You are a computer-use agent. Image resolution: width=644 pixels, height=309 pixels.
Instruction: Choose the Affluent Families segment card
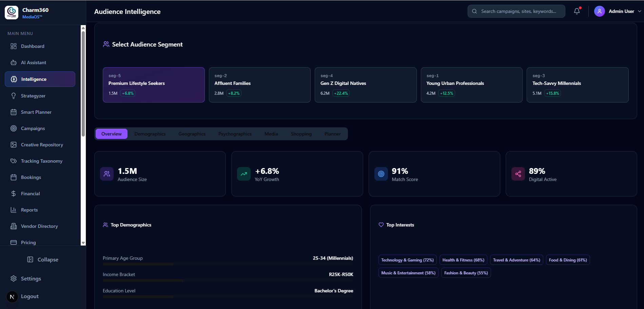click(260, 85)
